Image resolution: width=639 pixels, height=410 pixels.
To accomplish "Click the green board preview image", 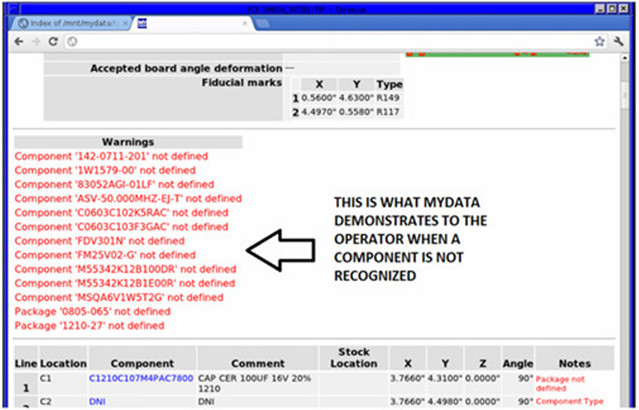I will pyautogui.click(x=498, y=54).
